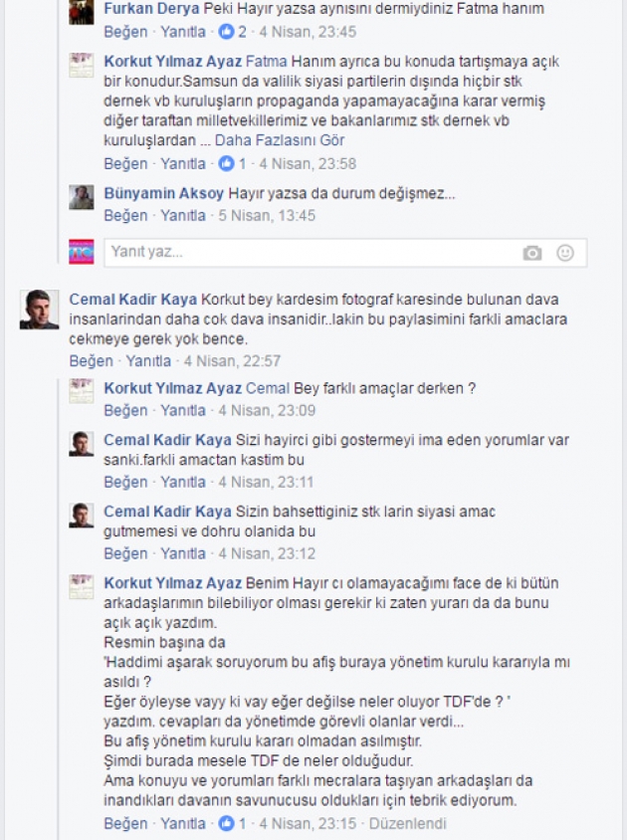Reply to Cemal Kadir Kaya's 22:57 comment
Viewport: 627px width, 840px height.
pos(148,361)
